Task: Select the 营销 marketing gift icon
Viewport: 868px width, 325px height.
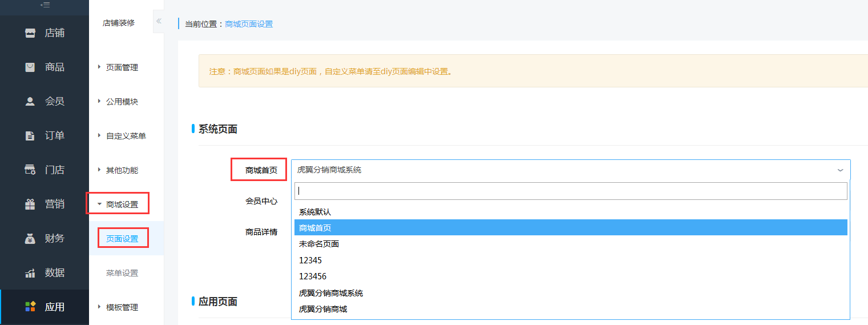Action: coord(30,204)
